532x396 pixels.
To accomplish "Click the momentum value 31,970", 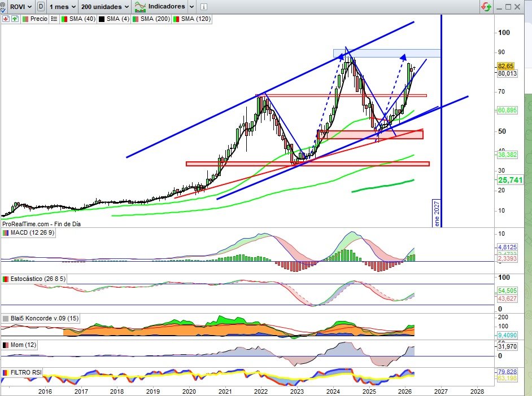I will (x=507, y=346).
